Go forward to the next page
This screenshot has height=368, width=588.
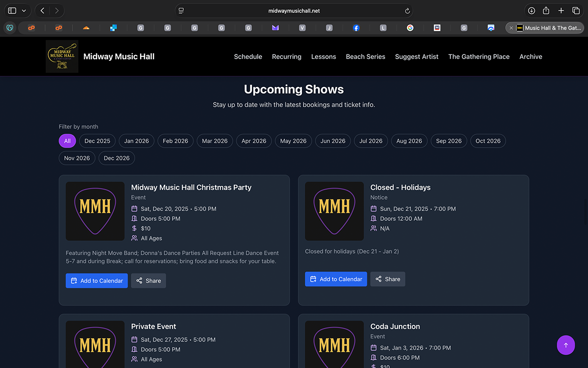57,10
